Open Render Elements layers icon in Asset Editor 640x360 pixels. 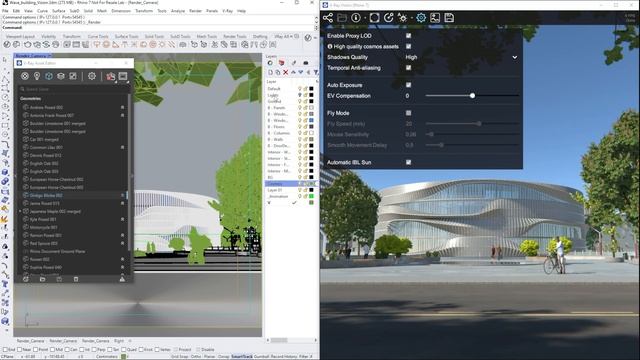[x=61, y=76]
